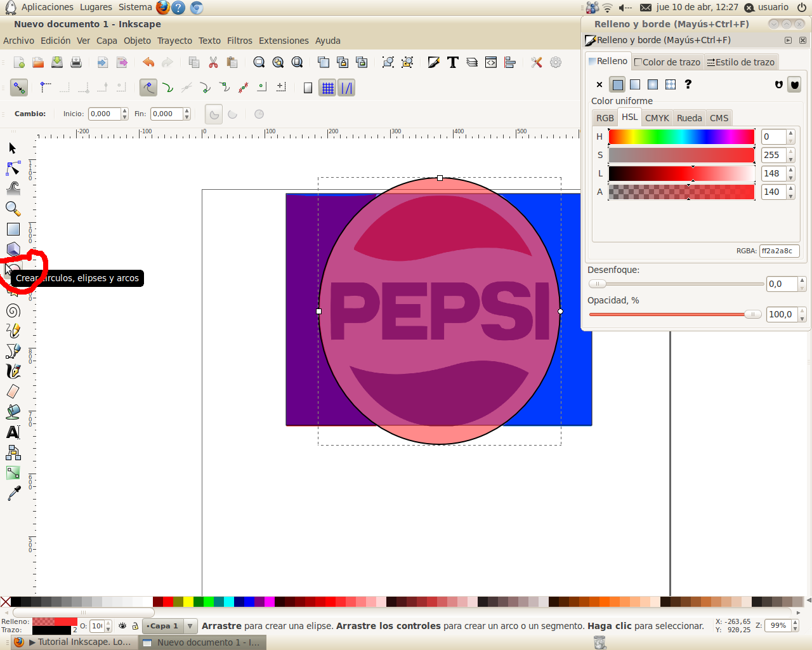
Task: Apply a radial gradient fill
Action: tap(653, 84)
